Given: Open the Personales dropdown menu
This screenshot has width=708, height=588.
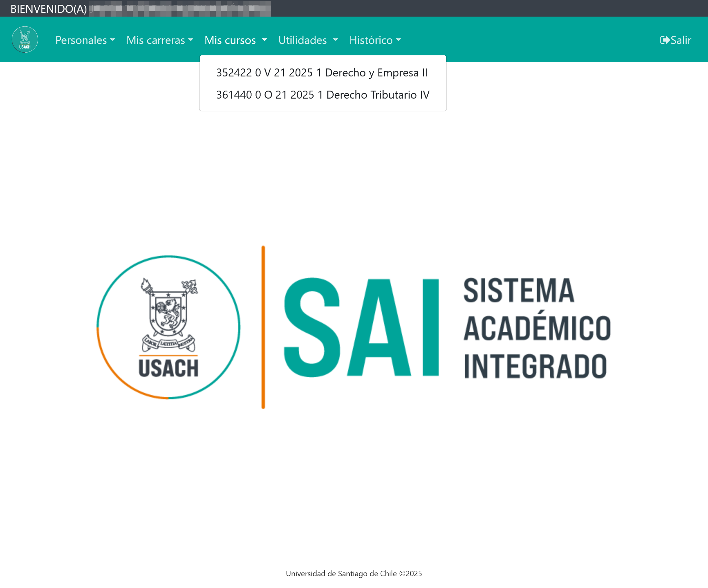Looking at the screenshot, I should 85,40.
